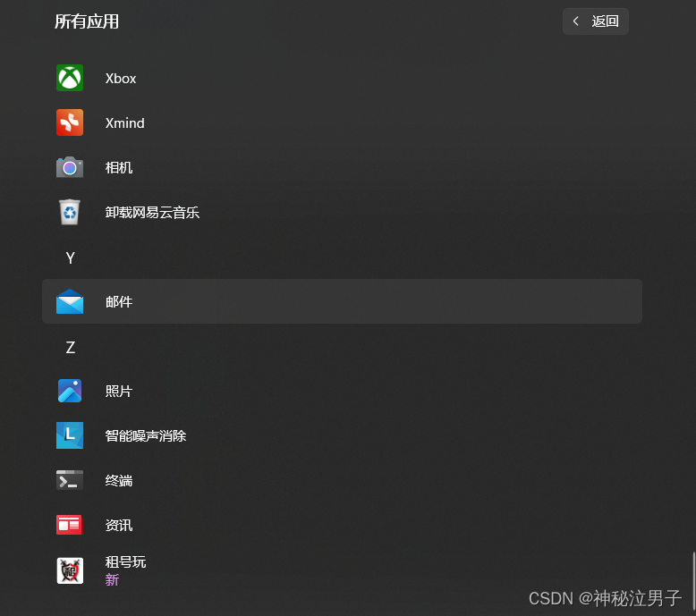696x616 pixels.
Task: Open the camera (相机) icon
Action: point(70,167)
